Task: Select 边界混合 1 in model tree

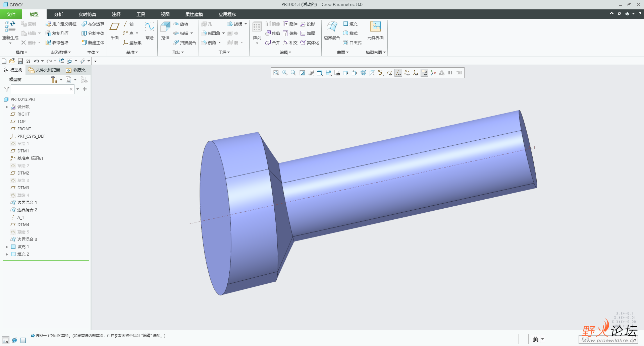Action: click(x=24, y=203)
